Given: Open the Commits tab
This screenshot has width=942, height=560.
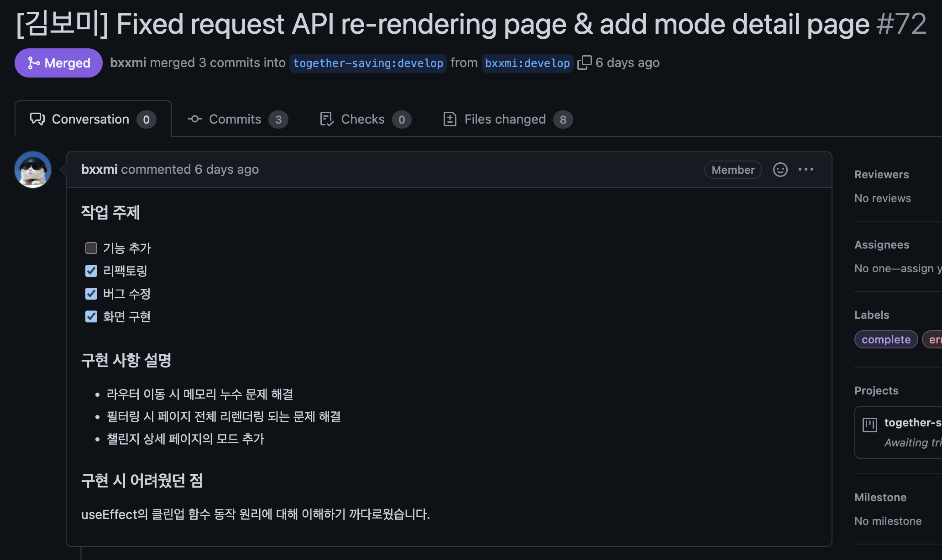Looking at the screenshot, I should pos(237,119).
